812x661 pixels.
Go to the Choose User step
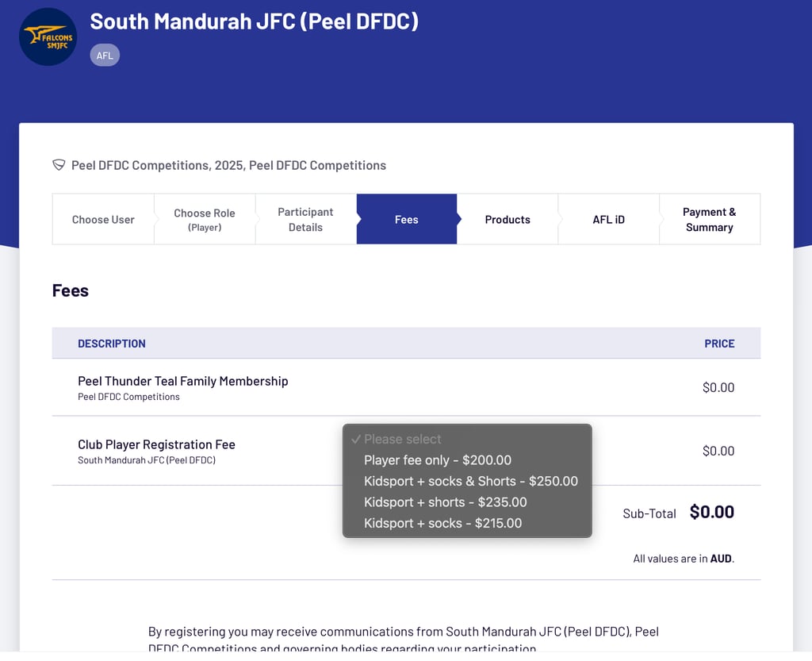point(103,220)
